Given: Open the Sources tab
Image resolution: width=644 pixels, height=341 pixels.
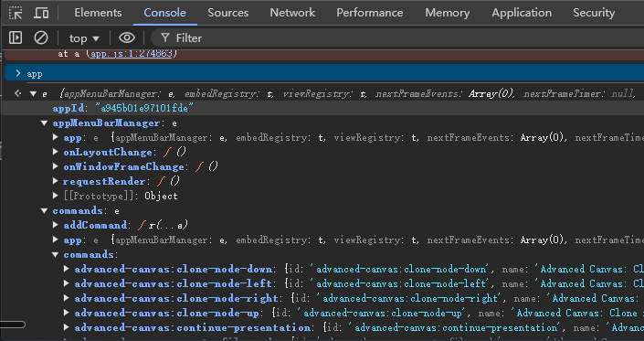Looking at the screenshot, I should point(228,13).
